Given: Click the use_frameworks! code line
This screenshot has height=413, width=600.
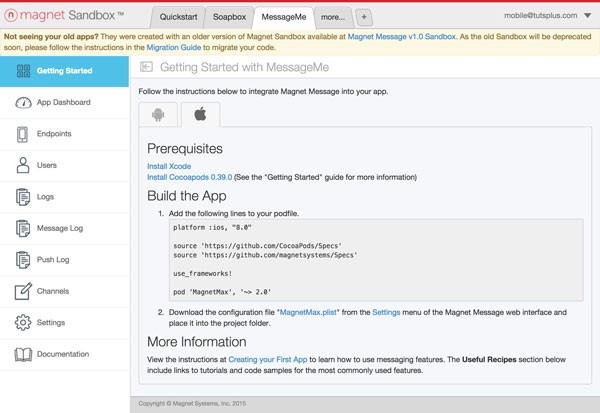Looking at the screenshot, I should [x=202, y=274].
